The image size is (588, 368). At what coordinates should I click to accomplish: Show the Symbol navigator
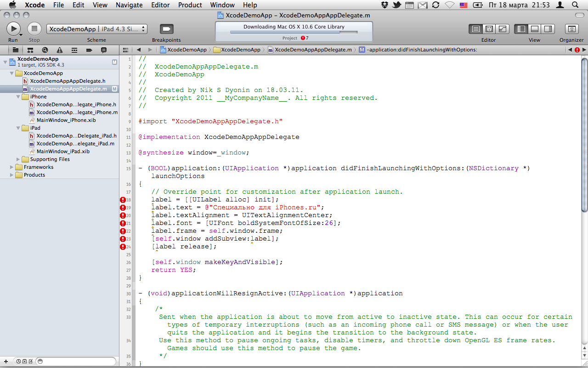click(30, 50)
